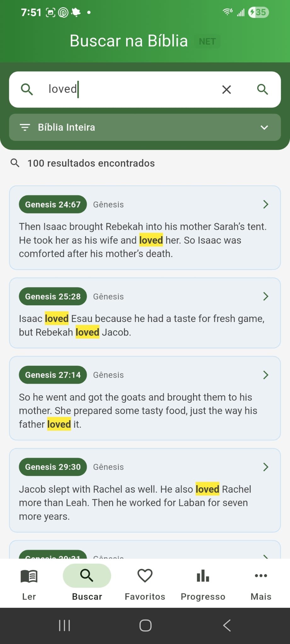Focus the search field containing 'loved'
This screenshot has height=644, width=290.
point(132,89)
